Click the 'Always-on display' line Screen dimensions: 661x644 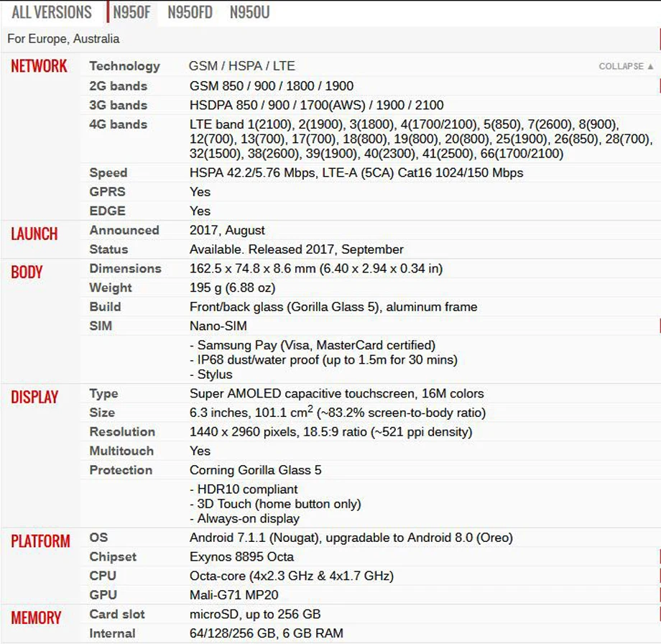tap(244, 519)
